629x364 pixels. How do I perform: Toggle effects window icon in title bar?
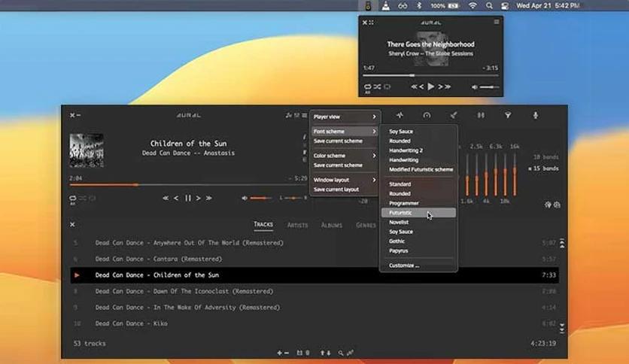(297, 116)
